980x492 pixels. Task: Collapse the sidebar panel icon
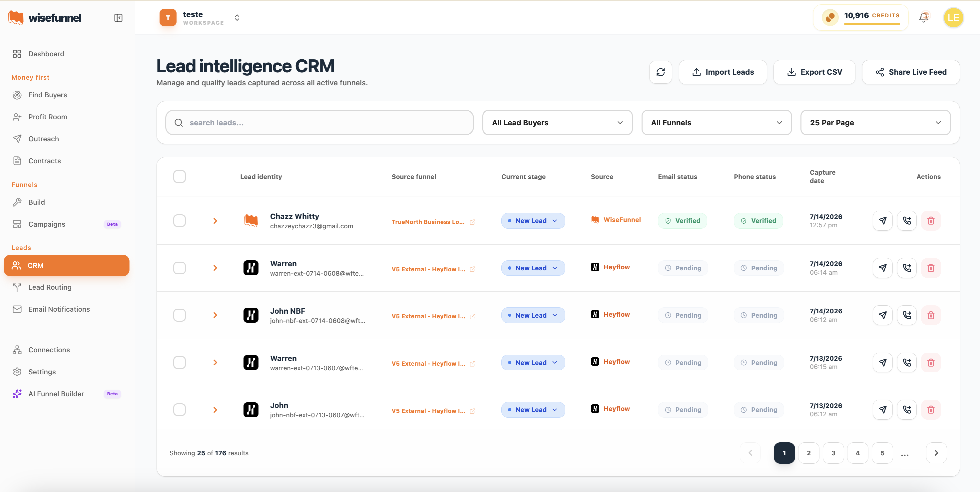point(118,18)
